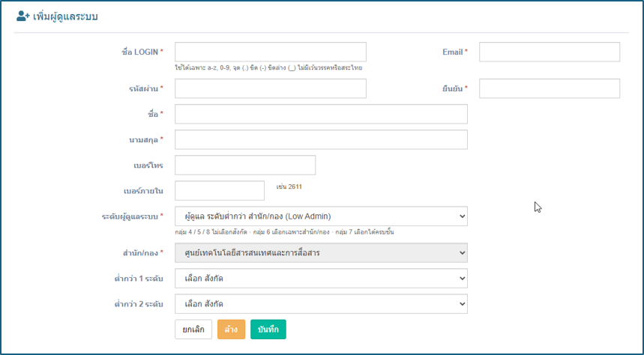Click the เพิ่มผู้ดูแลระบบ heading text
This screenshot has width=644, height=355.
[x=65, y=16]
